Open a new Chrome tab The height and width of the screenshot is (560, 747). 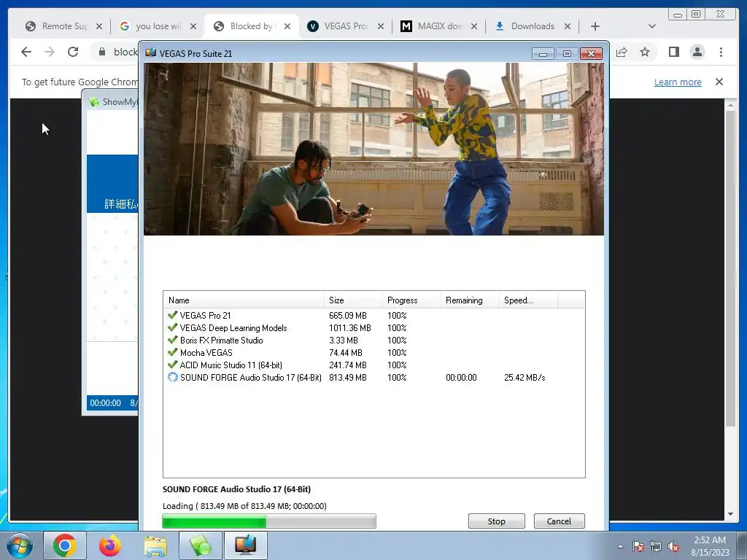point(595,26)
